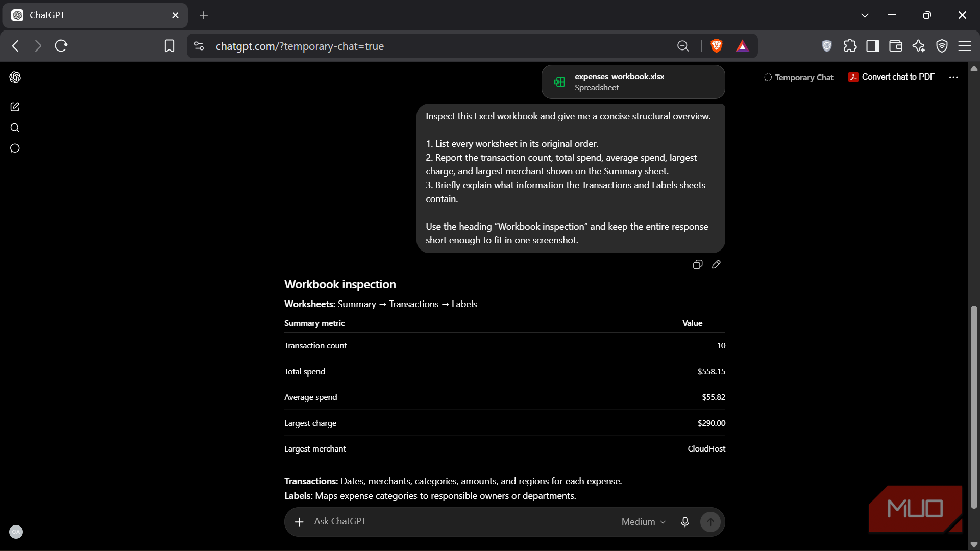The width and height of the screenshot is (980, 551).
Task: Open the three-dot conversation options menu
Action: pyautogui.click(x=953, y=77)
